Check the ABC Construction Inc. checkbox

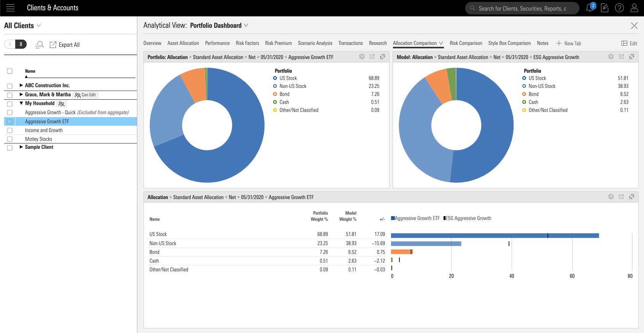click(10, 86)
